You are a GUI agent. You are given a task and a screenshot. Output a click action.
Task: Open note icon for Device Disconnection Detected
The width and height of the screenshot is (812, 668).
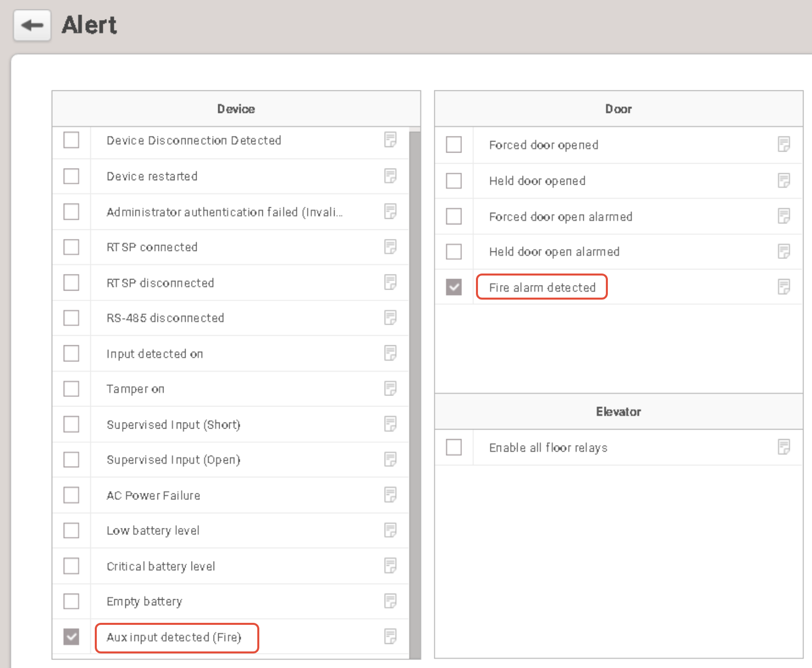tap(390, 140)
